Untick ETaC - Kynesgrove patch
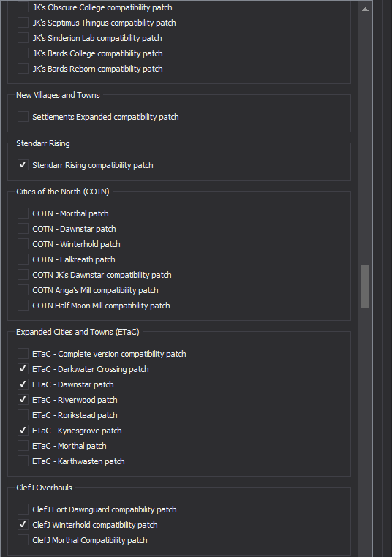This screenshot has width=392, height=557. point(23,431)
